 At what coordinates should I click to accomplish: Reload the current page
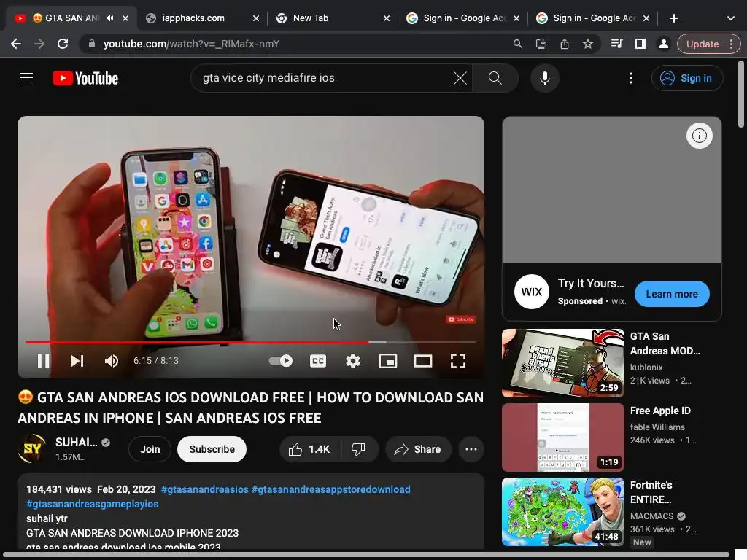pos(63,44)
